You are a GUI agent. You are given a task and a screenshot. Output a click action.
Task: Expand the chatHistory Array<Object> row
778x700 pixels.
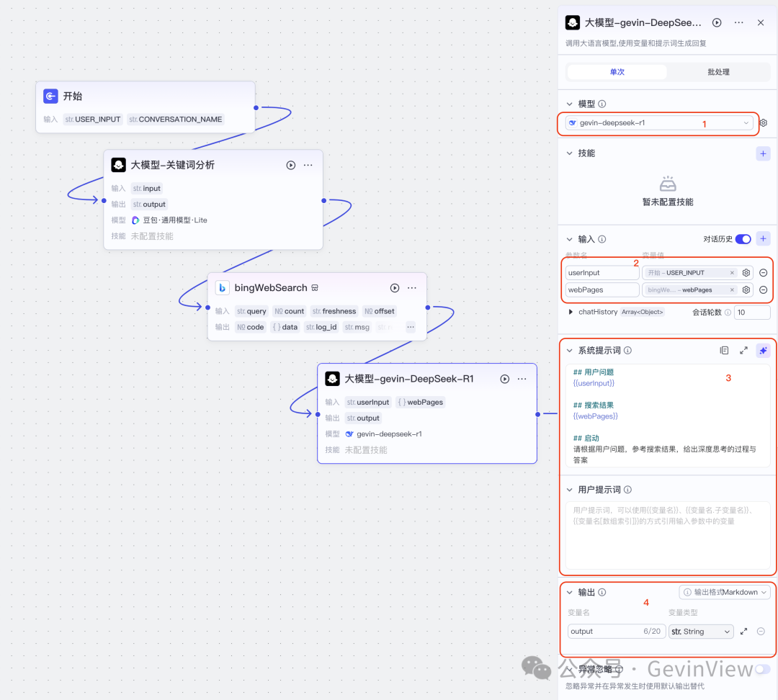click(x=571, y=312)
